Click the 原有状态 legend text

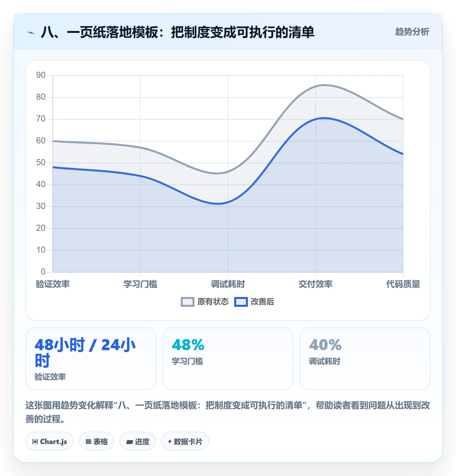(213, 302)
